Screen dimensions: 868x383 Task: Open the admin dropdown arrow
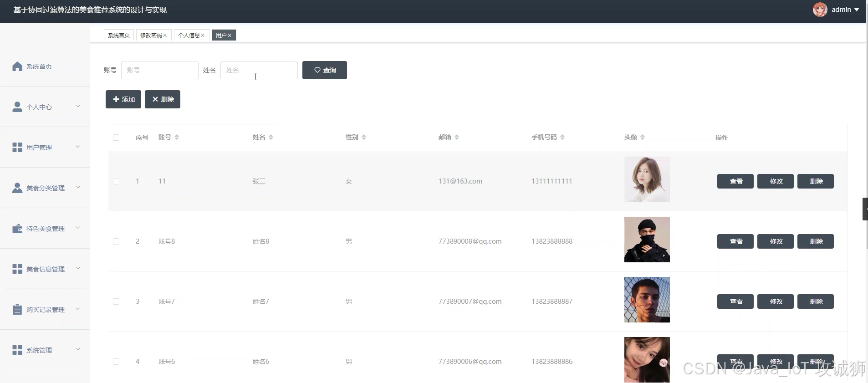(857, 10)
